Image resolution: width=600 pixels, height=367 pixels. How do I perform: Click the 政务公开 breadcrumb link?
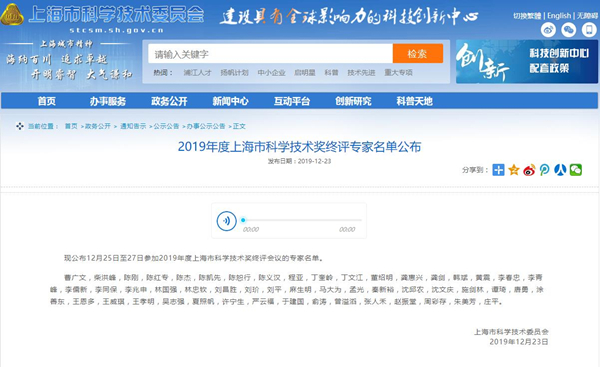pos(98,126)
